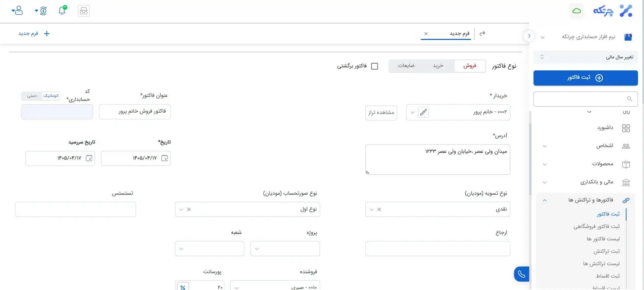
Task: Click the آدرس text area
Action: 438,160
